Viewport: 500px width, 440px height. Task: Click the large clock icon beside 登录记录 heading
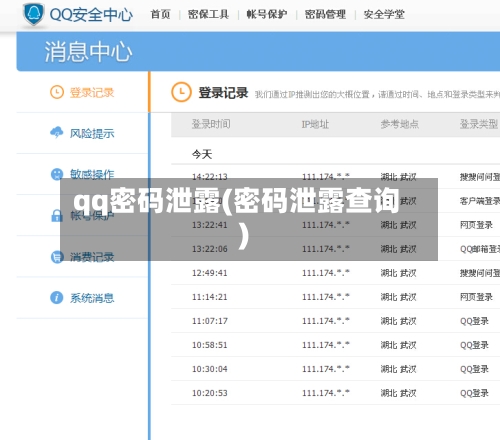pyautogui.click(x=181, y=92)
